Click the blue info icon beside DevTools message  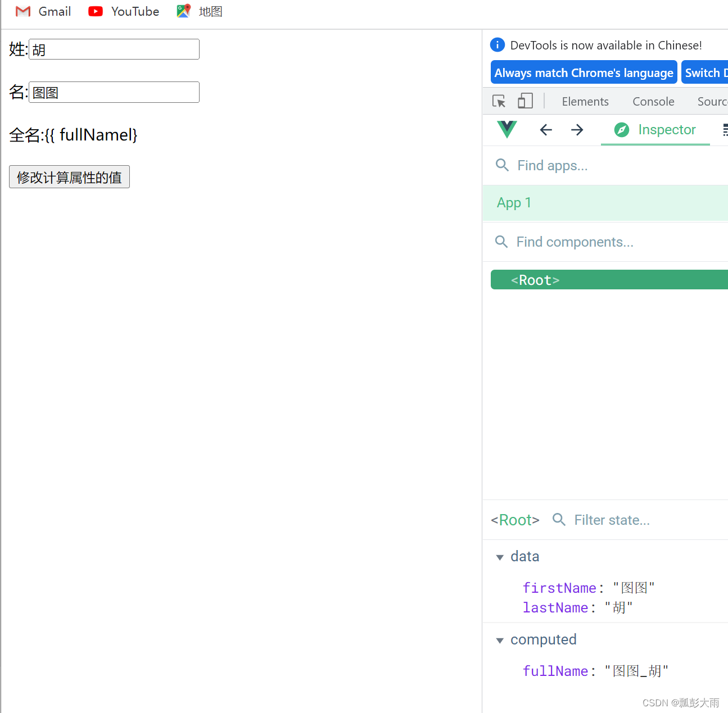point(497,45)
